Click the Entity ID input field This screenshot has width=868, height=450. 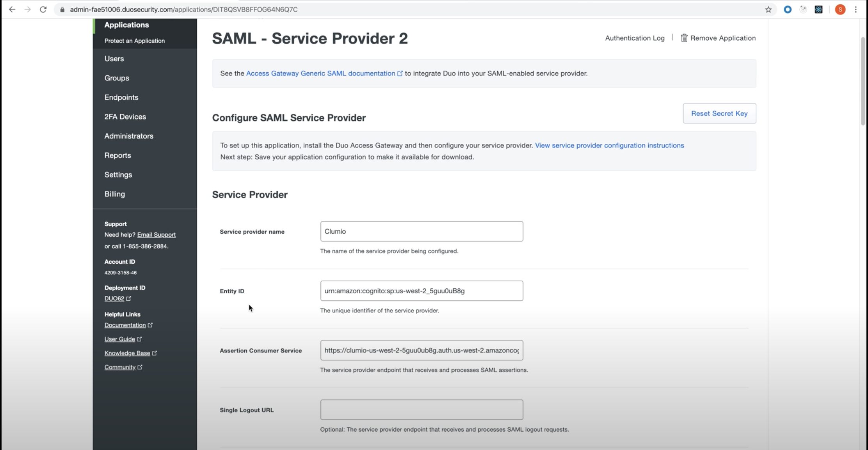[422, 291]
